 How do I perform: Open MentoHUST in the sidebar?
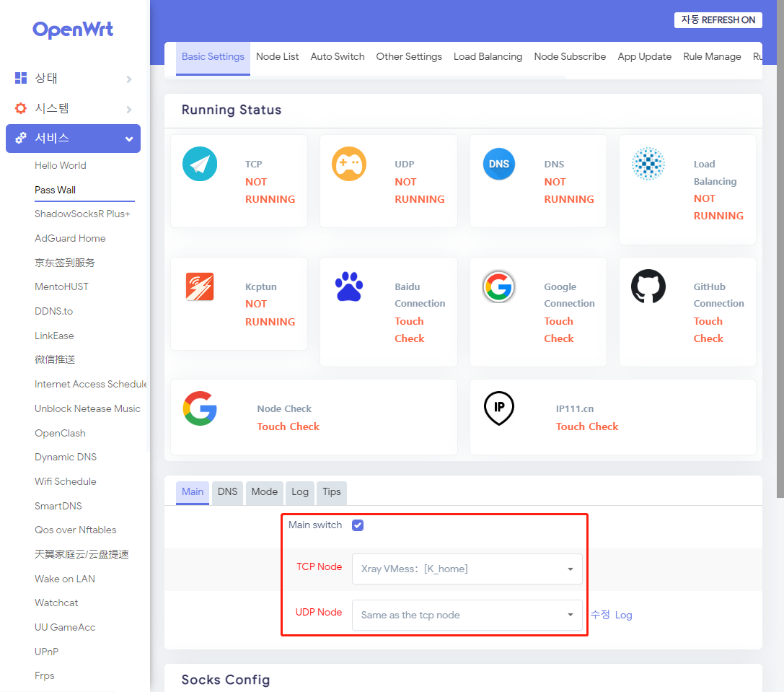tap(61, 286)
